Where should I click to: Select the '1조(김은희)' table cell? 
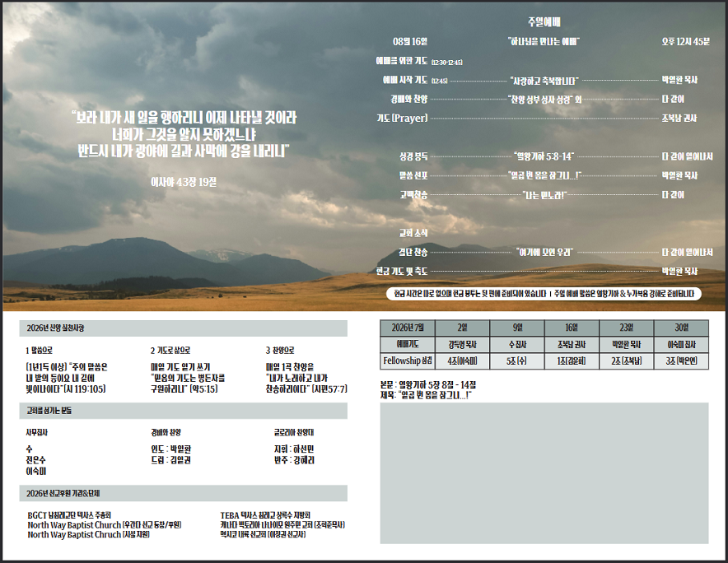572,361
